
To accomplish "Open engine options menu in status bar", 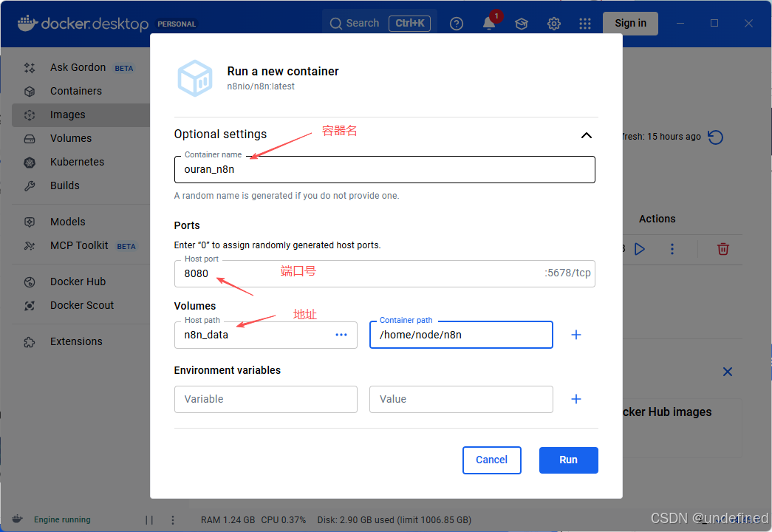I will [173, 519].
